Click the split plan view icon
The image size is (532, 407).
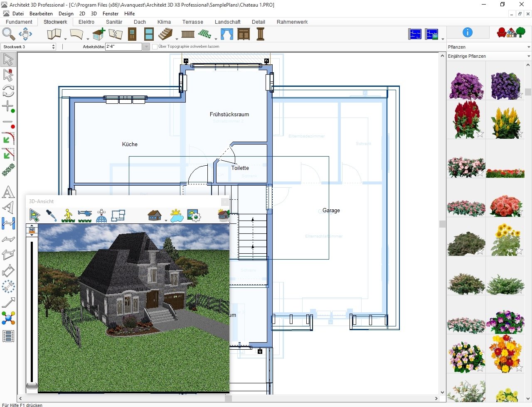click(432, 34)
